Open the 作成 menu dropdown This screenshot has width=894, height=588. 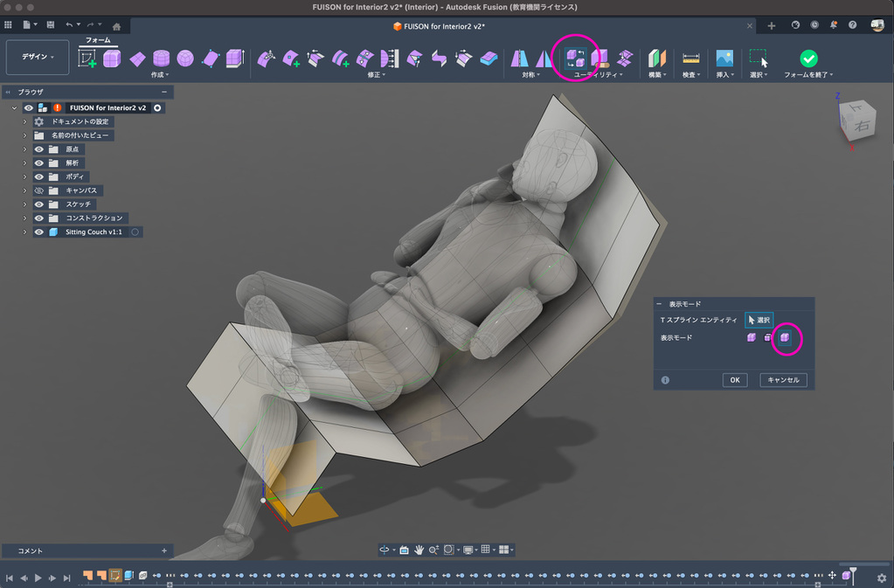pos(160,75)
